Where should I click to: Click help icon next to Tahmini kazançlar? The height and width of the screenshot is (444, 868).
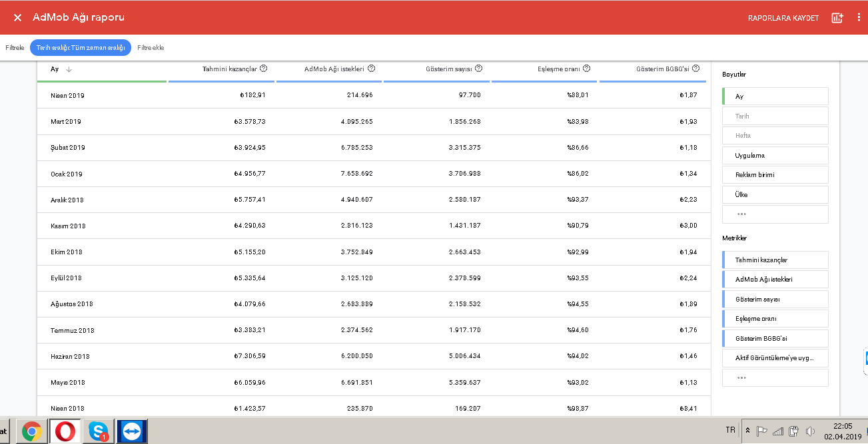point(263,69)
